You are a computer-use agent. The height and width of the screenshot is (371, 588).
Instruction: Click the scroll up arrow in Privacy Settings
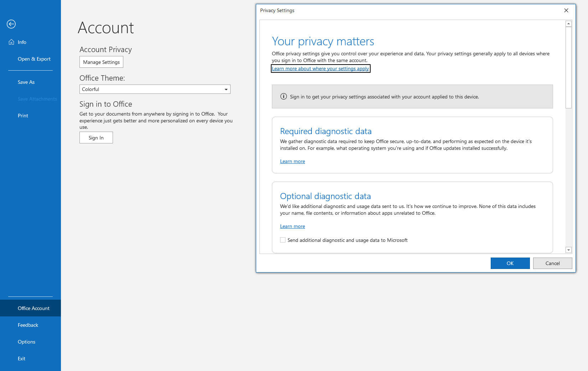click(x=569, y=24)
